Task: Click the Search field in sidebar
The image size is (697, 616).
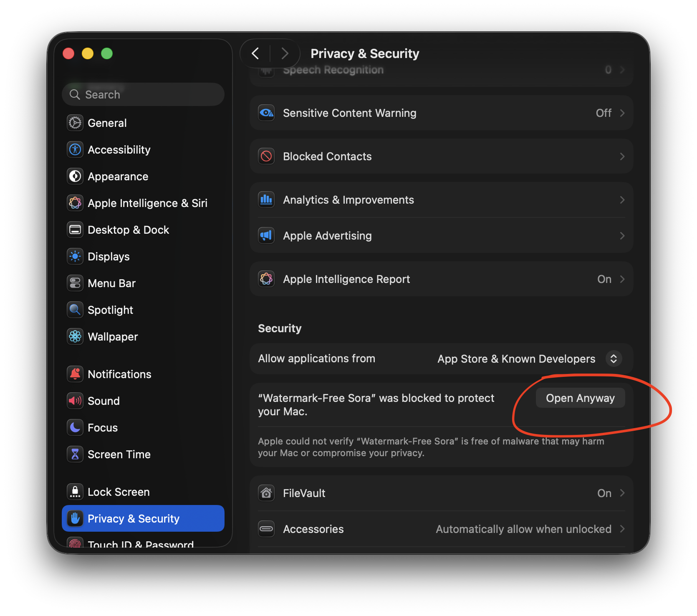Action: [143, 94]
